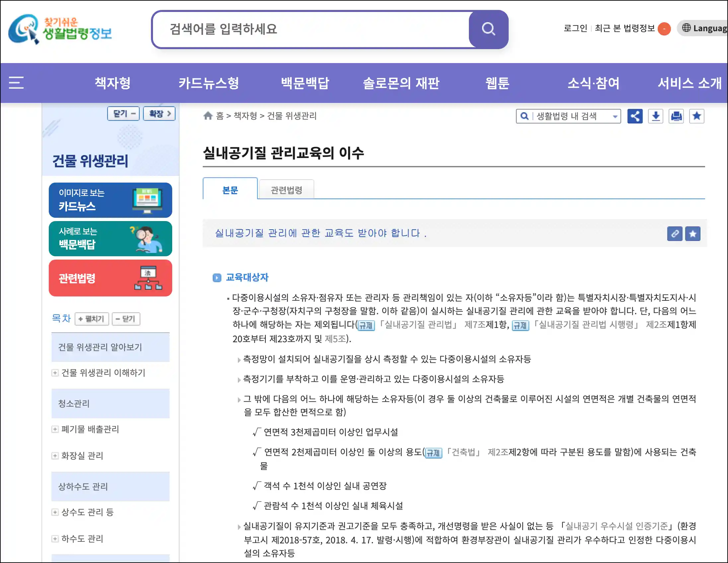Image resolution: width=728 pixels, height=563 pixels.
Task: Open the hamburger menu icon
Action: click(16, 82)
